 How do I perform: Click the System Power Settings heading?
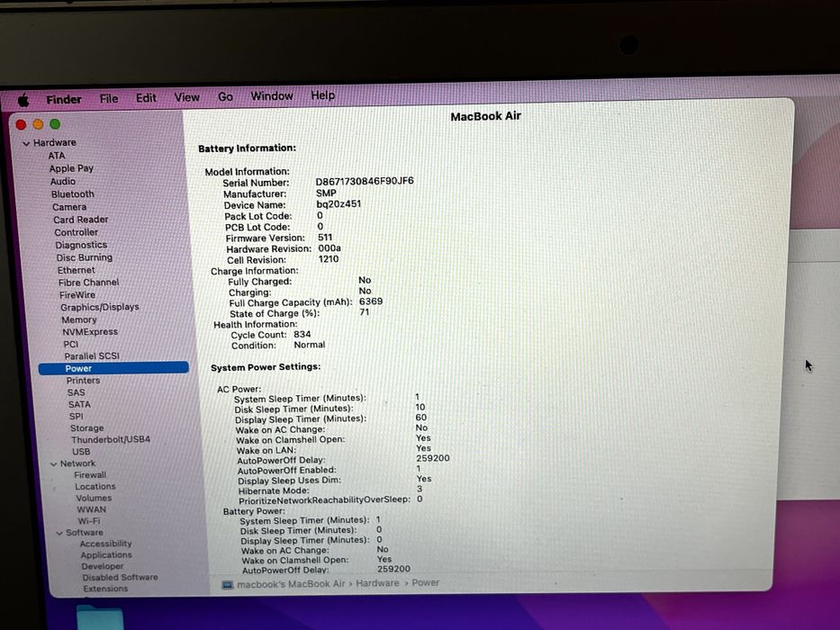[x=266, y=367]
